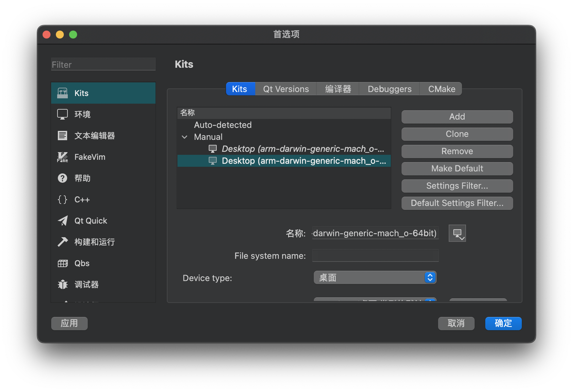Click the Add kit button
Image resolution: width=573 pixels, height=392 pixels.
pos(457,117)
